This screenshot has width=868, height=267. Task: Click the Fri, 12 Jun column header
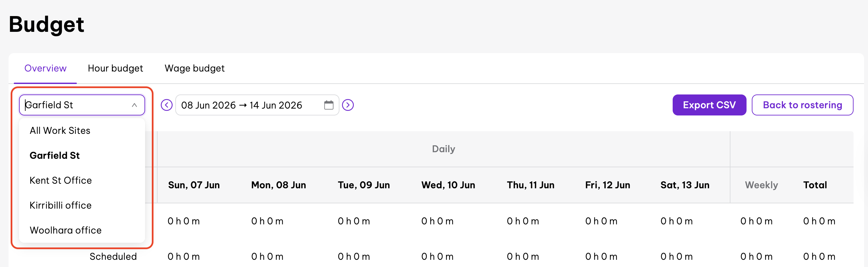point(607,185)
